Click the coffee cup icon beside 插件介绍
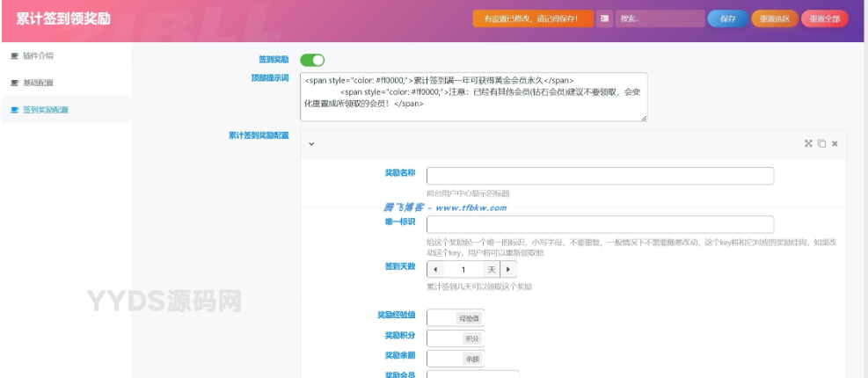This screenshot has height=378, width=868. click(x=14, y=55)
